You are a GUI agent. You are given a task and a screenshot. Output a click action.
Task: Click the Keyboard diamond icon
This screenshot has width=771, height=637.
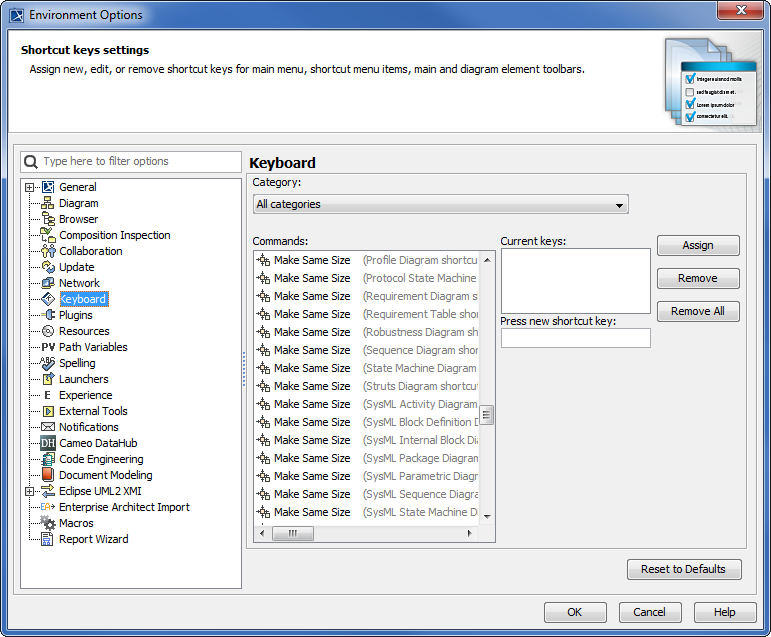click(x=48, y=299)
